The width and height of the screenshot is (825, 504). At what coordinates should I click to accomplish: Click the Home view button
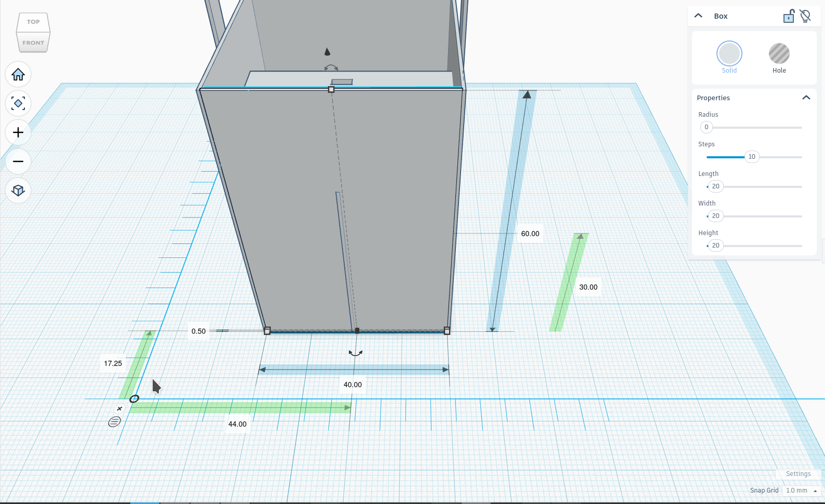[x=18, y=75]
